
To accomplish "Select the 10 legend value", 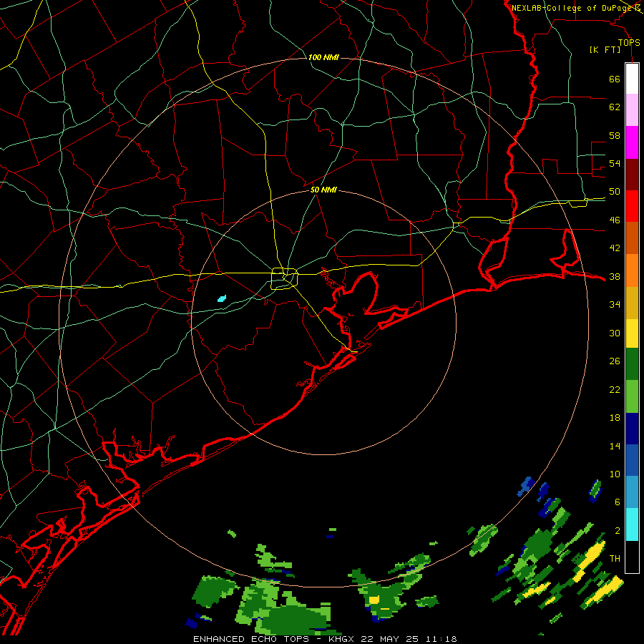I will 615,474.
